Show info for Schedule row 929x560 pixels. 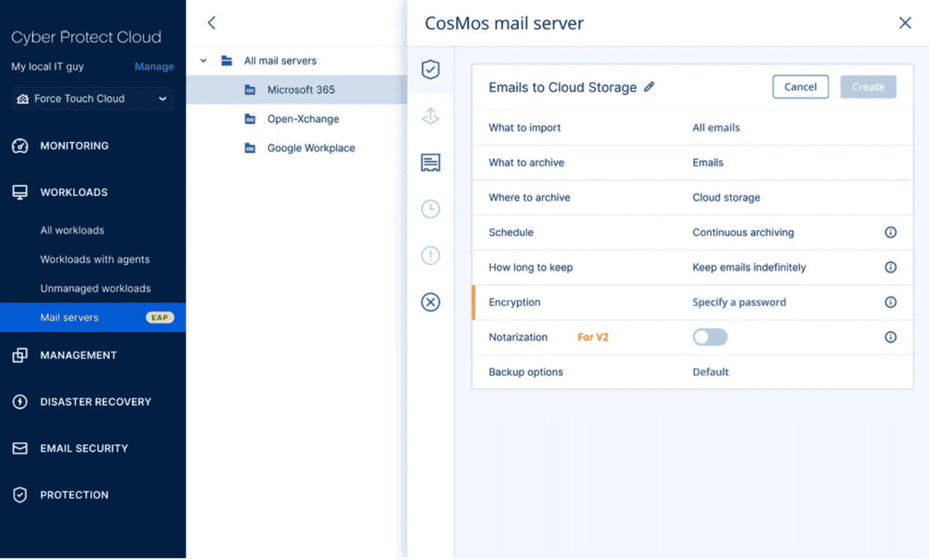coord(890,233)
